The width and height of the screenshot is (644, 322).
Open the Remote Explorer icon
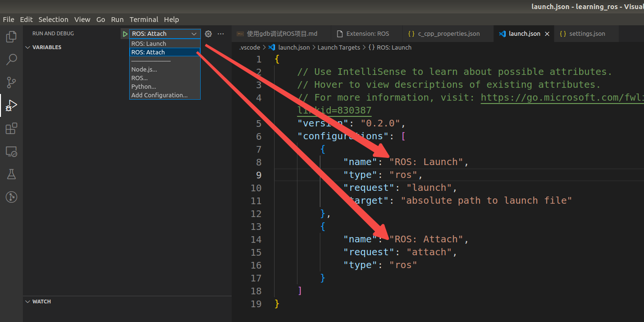11,152
